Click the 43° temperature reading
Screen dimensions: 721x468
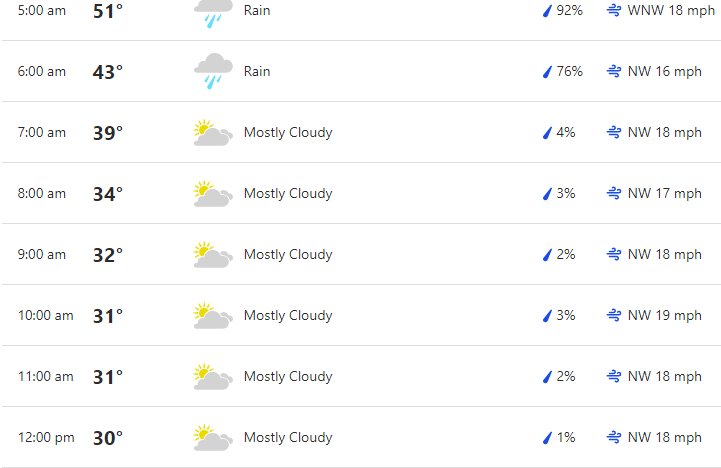[108, 72]
